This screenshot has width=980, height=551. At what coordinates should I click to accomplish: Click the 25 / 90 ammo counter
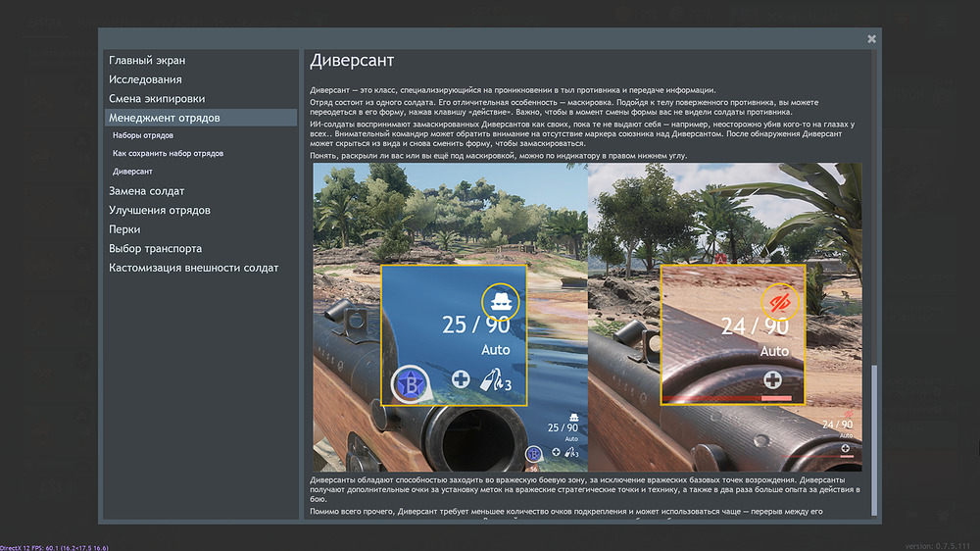(x=475, y=325)
